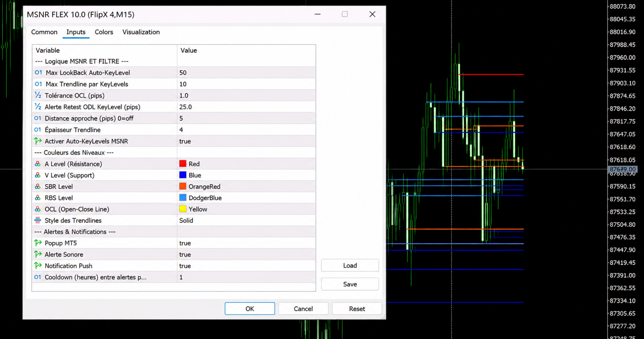Select the Inputs tab
Image resolution: width=644 pixels, height=339 pixels.
pos(76,32)
